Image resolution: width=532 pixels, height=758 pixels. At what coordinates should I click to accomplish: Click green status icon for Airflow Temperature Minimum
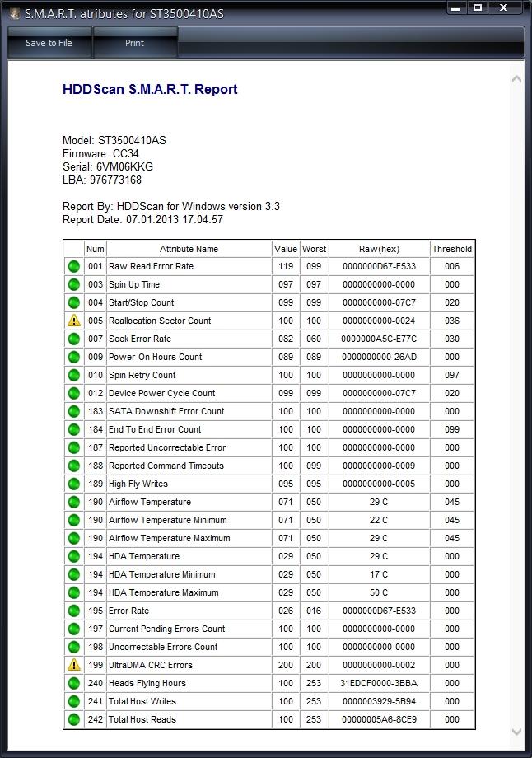point(74,520)
